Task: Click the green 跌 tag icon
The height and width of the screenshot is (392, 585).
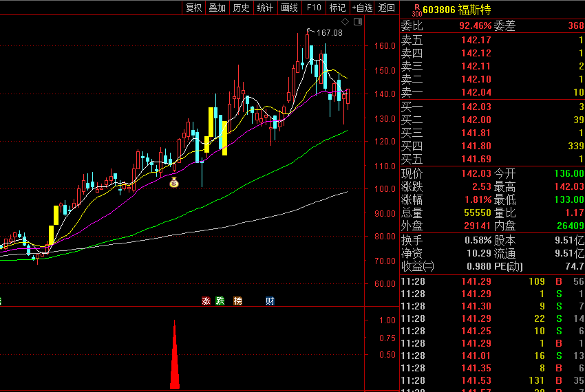Action: (220, 301)
